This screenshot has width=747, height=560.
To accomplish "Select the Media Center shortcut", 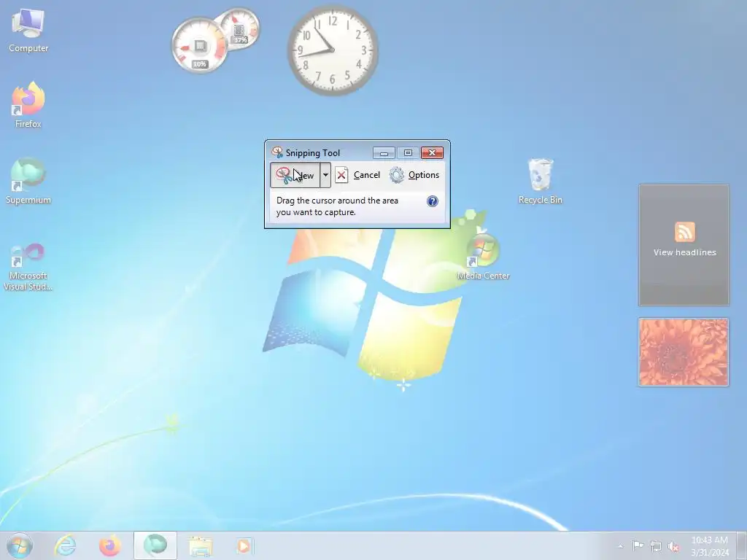I will click(483, 257).
